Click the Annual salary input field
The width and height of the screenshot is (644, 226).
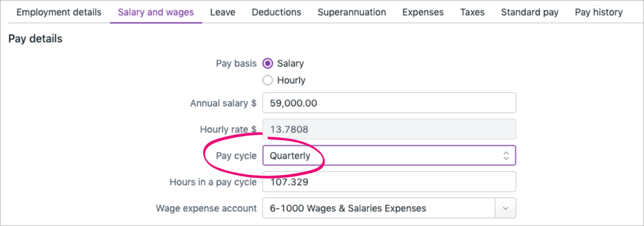(389, 103)
